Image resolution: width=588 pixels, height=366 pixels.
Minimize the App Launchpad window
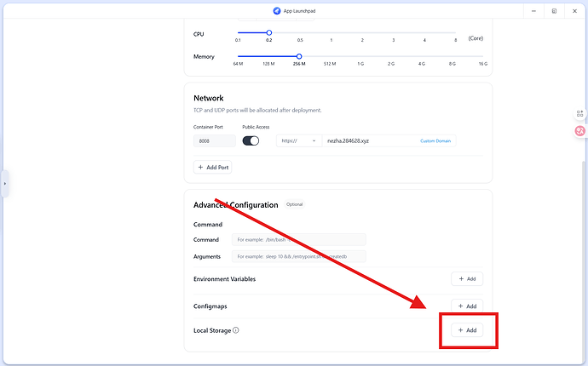(533, 11)
